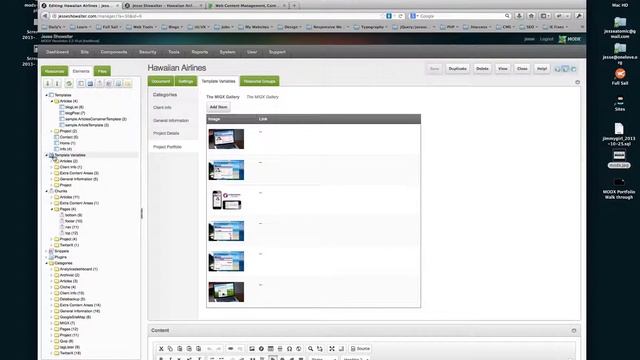This screenshot has width=640, height=360.
Task: Switch to the Resource Groups tab
Action: pyautogui.click(x=260, y=81)
